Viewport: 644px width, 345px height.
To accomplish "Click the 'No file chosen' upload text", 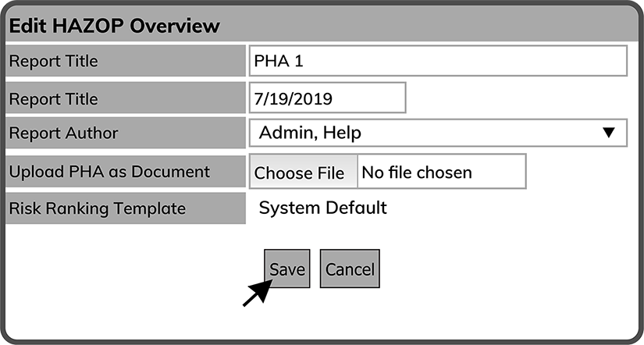I will [417, 172].
